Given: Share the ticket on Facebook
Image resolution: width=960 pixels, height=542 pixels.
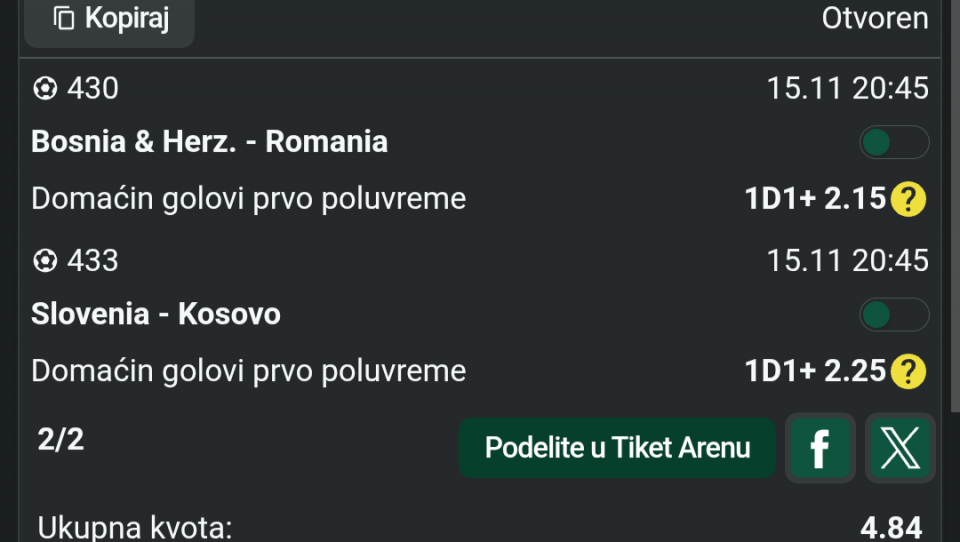Looking at the screenshot, I should click(819, 448).
